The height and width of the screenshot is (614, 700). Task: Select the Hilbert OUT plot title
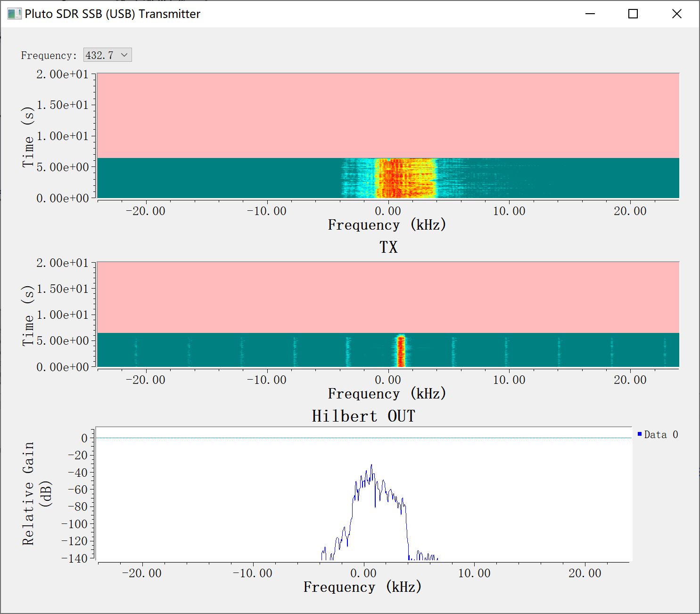click(x=363, y=416)
